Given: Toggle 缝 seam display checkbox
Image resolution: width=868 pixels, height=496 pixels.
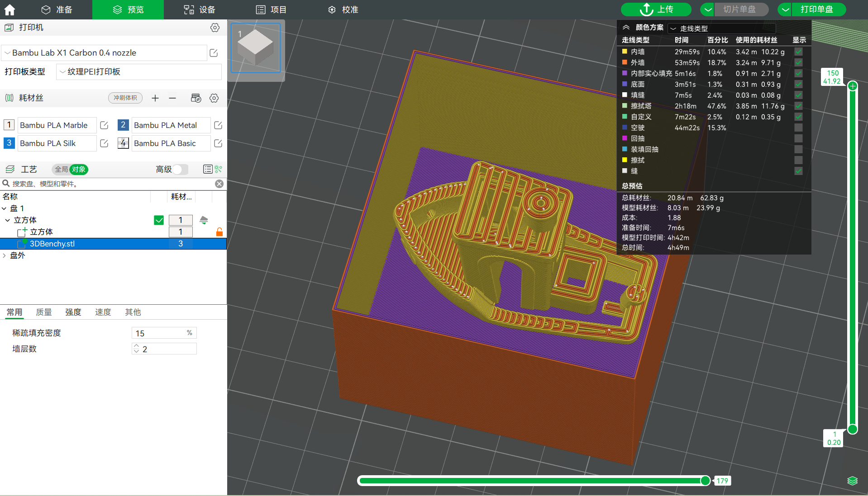Looking at the screenshot, I should 798,171.
